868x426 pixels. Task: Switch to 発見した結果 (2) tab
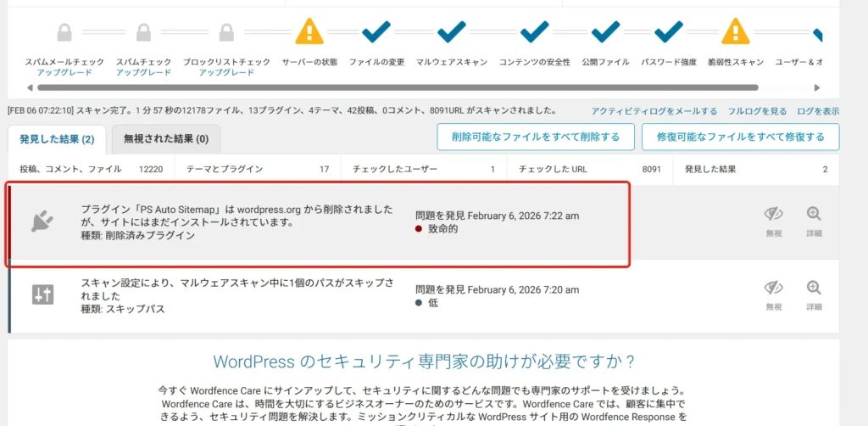tap(57, 138)
